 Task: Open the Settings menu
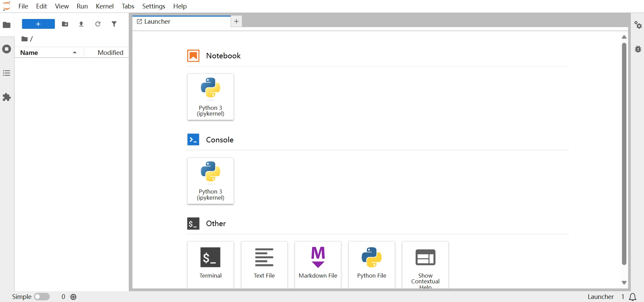pyautogui.click(x=153, y=6)
